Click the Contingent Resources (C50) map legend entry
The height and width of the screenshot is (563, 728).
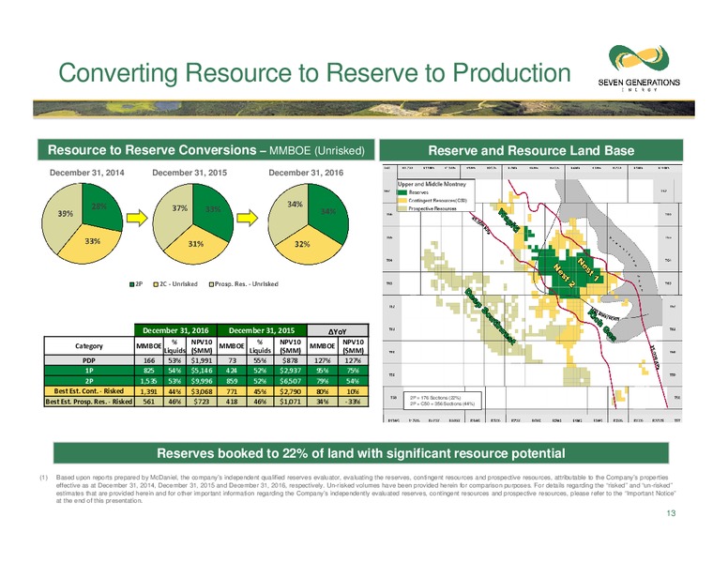432,201
